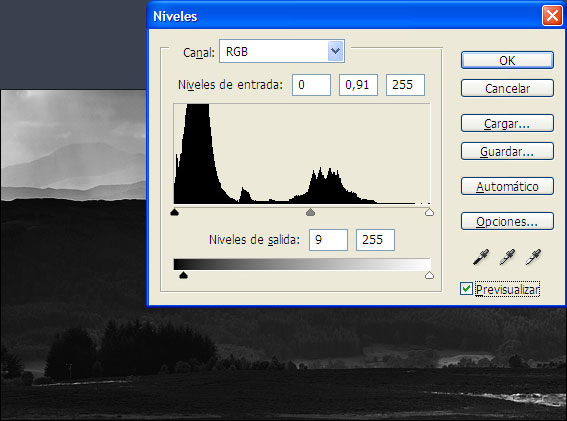Click the white output levels slider triangle

429,275
